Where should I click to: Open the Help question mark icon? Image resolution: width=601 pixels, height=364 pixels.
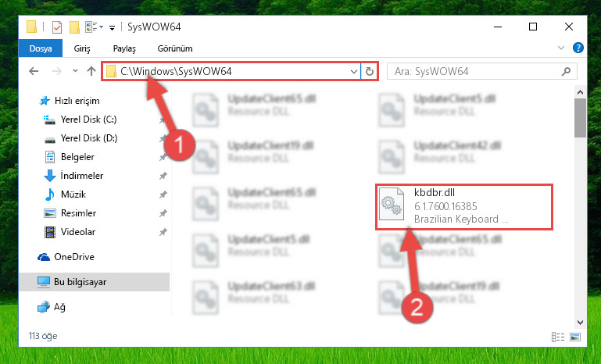pyautogui.click(x=578, y=48)
